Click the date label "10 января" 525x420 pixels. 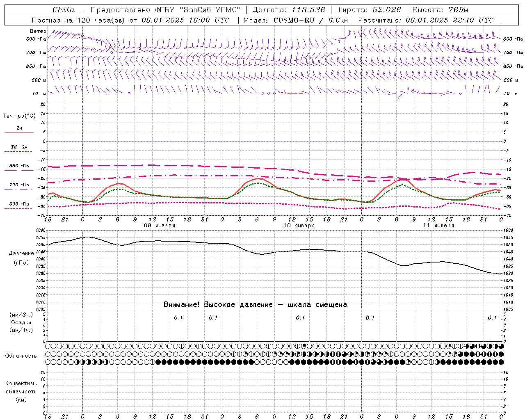pyautogui.click(x=299, y=226)
